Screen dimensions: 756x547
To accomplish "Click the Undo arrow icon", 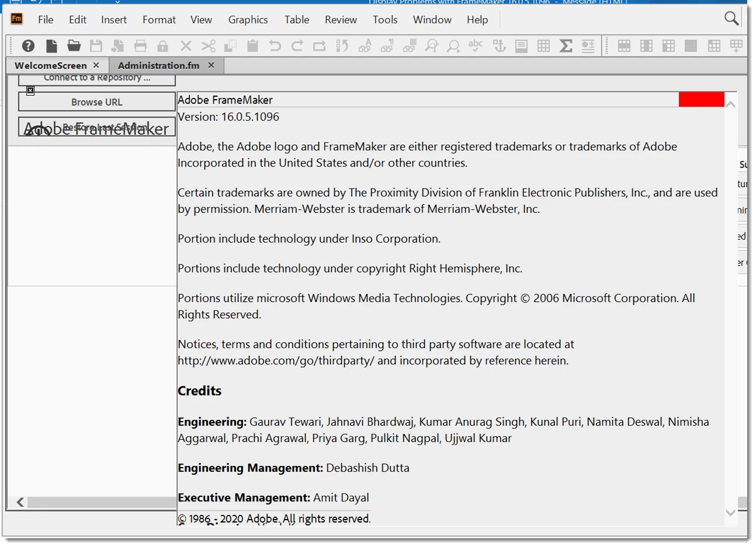I will coord(275,46).
